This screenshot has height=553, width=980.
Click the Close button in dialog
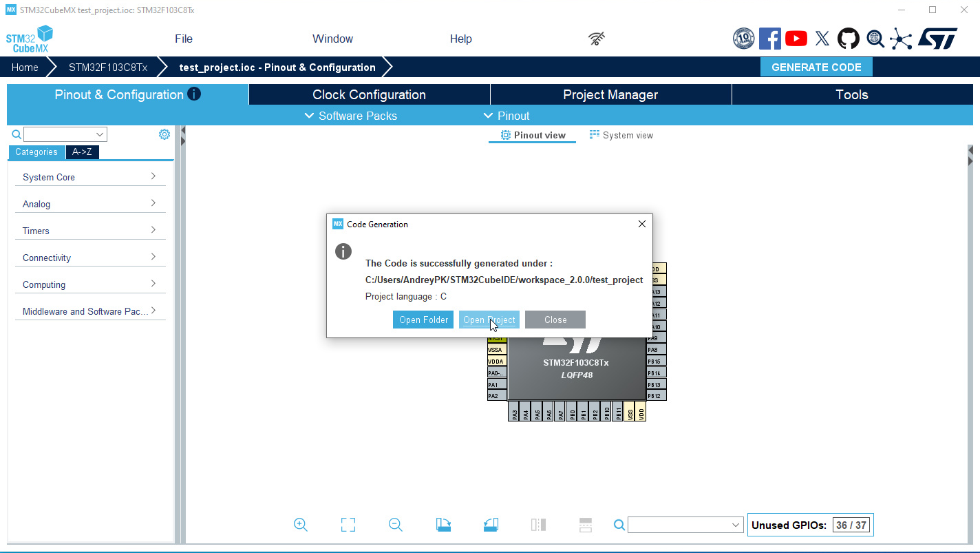point(555,320)
